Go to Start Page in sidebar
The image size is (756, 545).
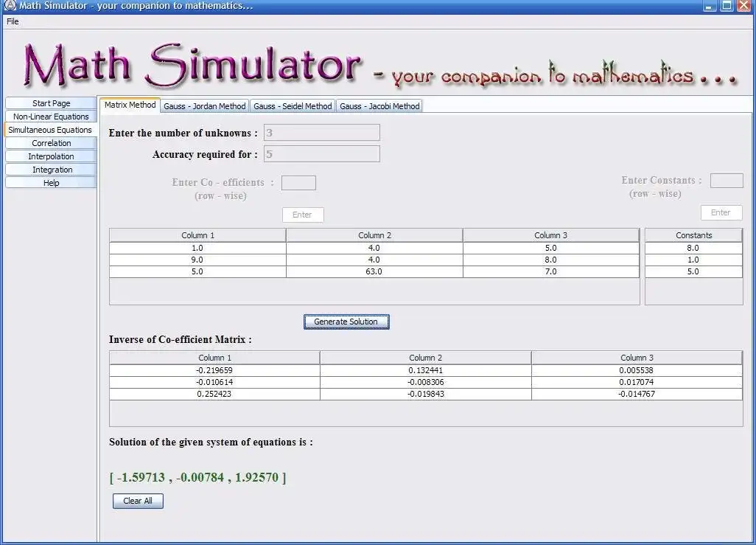coord(51,103)
